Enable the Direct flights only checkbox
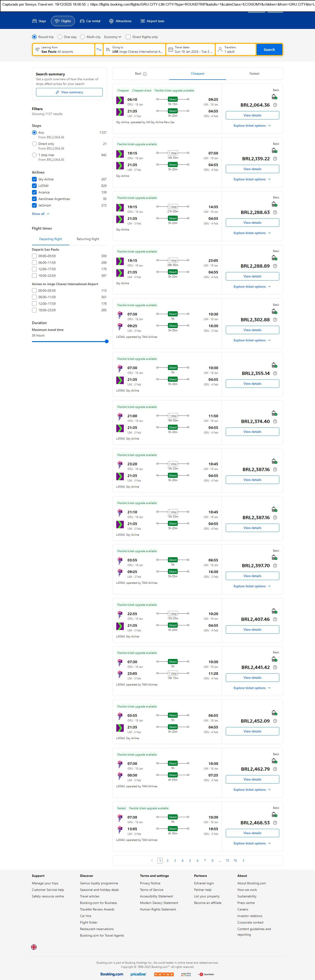The image size is (315, 980). coord(128,37)
